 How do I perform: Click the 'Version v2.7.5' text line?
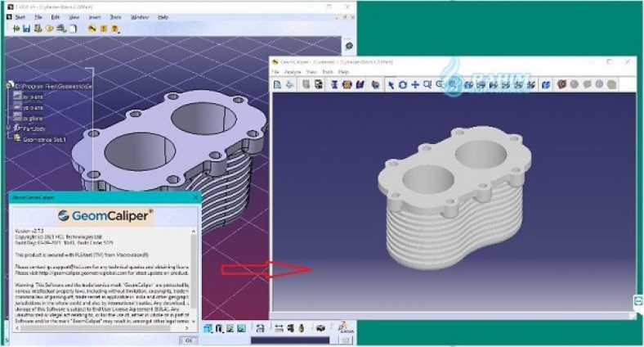[29, 231]
